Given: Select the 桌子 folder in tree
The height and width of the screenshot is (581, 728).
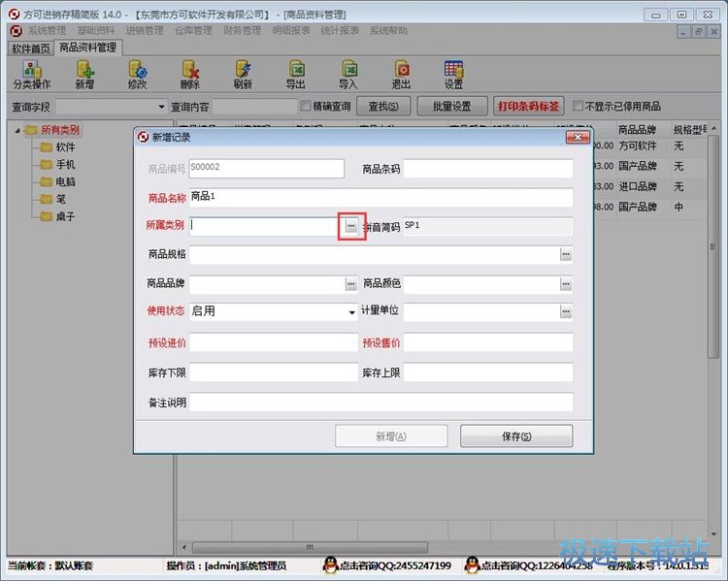Looking at the screenshot, I should click(57, 216).
